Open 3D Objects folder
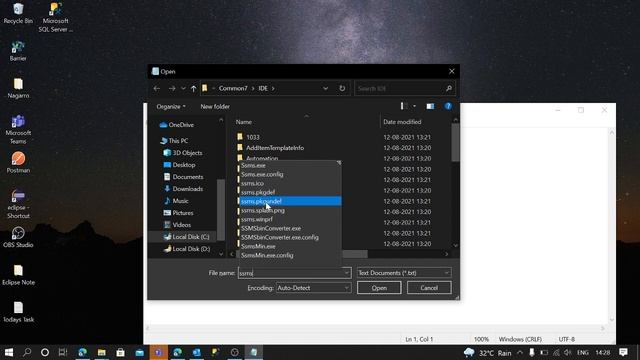This screenshot has height=360, width=640. 183,153
